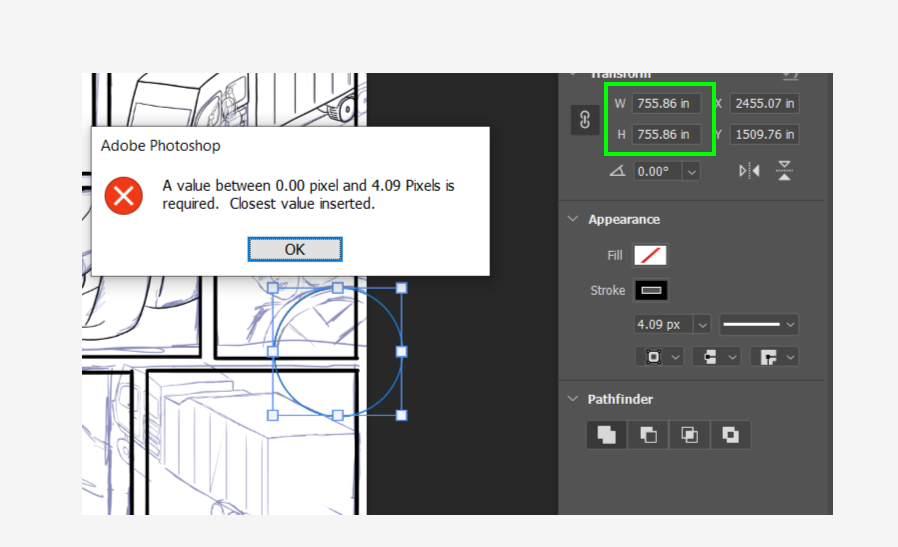Edit the Y position field 1509.76 in

click(764, 135)
